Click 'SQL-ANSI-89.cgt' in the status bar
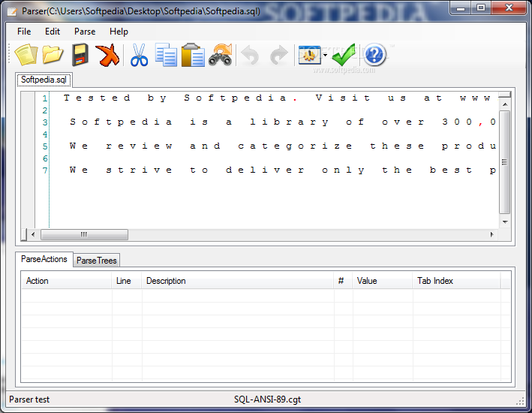The height and width of the screenshot is (413, 532). click(x=267, y=399)
